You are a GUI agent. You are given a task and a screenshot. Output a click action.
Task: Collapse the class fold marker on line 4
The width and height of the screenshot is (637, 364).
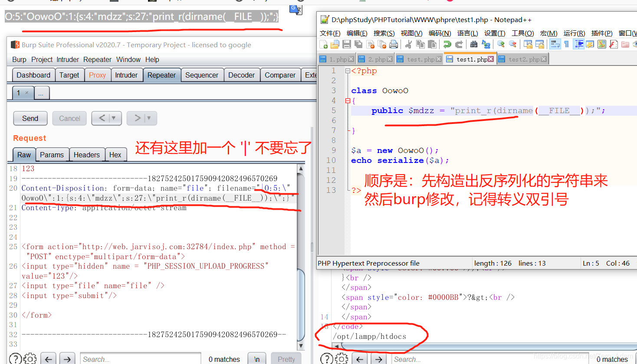(348, 101)
